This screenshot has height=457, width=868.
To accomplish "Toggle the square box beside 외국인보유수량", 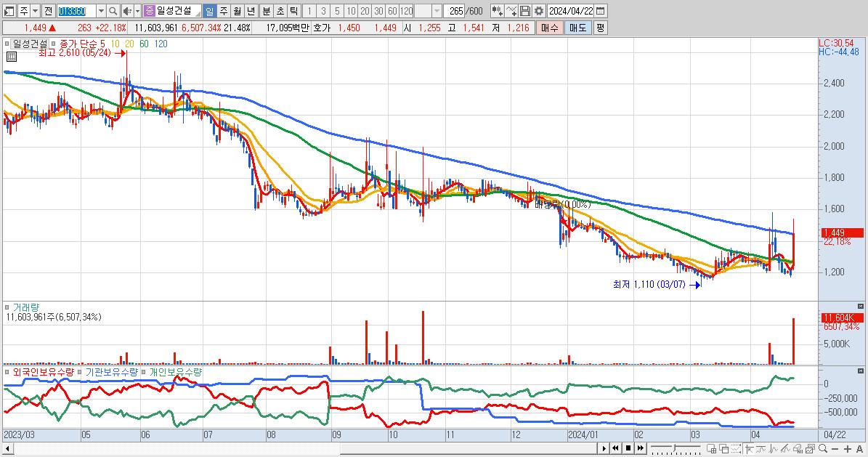I will [7, 372].
